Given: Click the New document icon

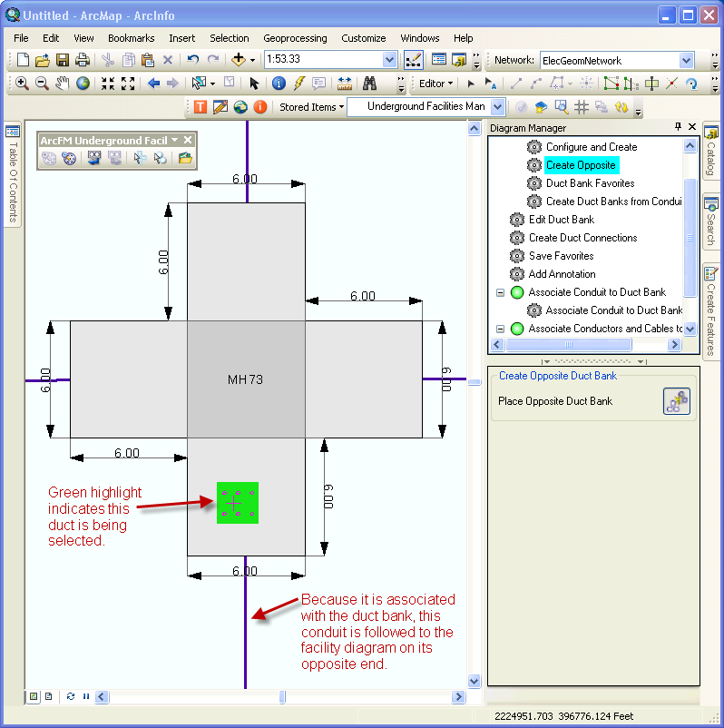Looking at the screenshot, I should pyautogui.click(x=23, y=60).
